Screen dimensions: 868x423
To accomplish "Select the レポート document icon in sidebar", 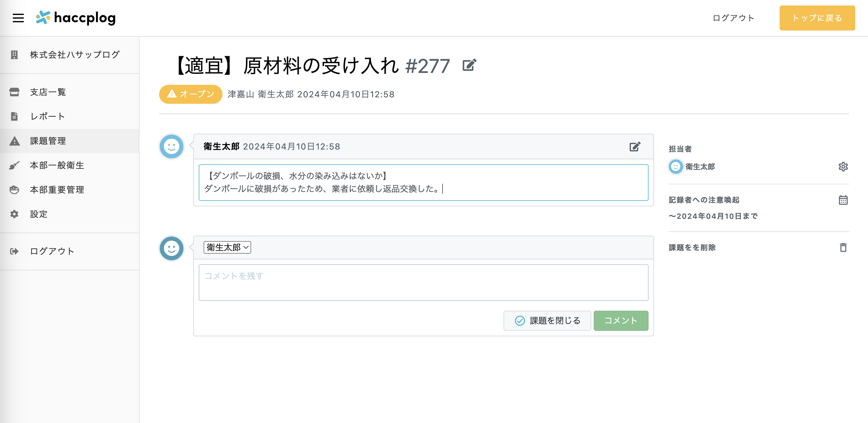I will click(x=14, y=116).
